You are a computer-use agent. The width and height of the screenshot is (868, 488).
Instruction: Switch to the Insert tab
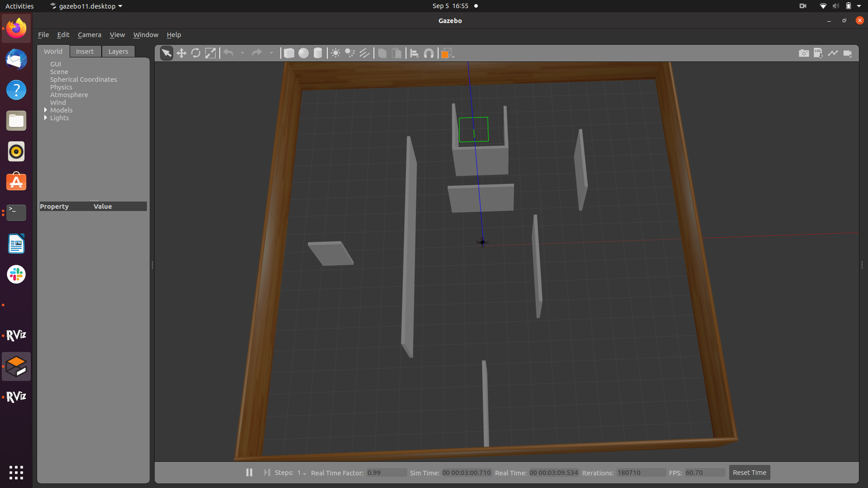[x=85, y=51]
